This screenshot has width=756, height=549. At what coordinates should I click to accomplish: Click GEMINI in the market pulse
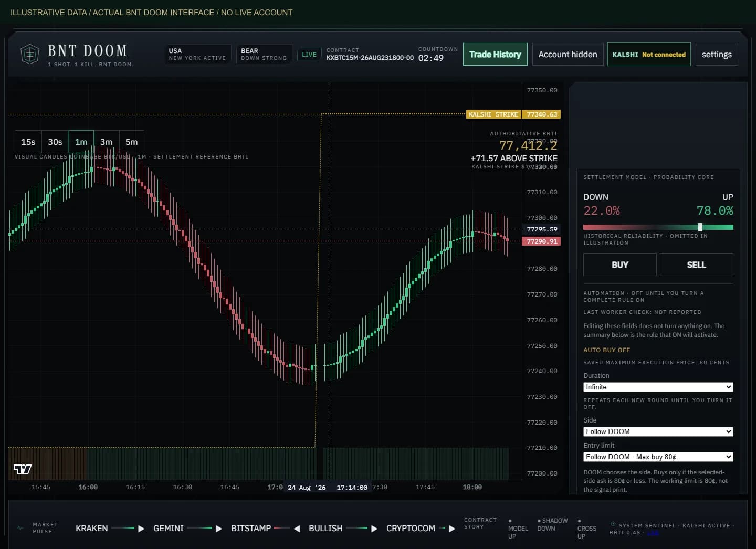[169, 529]
